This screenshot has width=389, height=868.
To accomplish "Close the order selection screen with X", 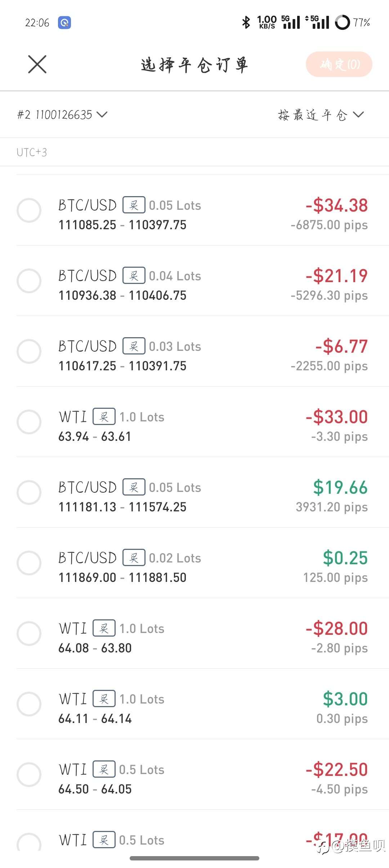I will [x=37, y=64].
